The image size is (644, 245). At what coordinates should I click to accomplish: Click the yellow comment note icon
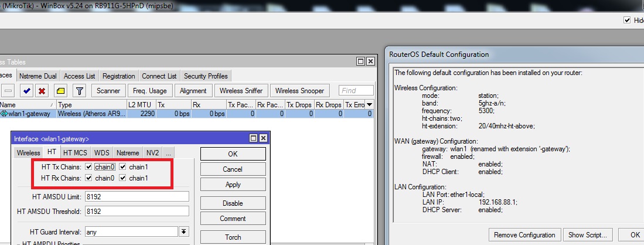click(x=61, y=91)
